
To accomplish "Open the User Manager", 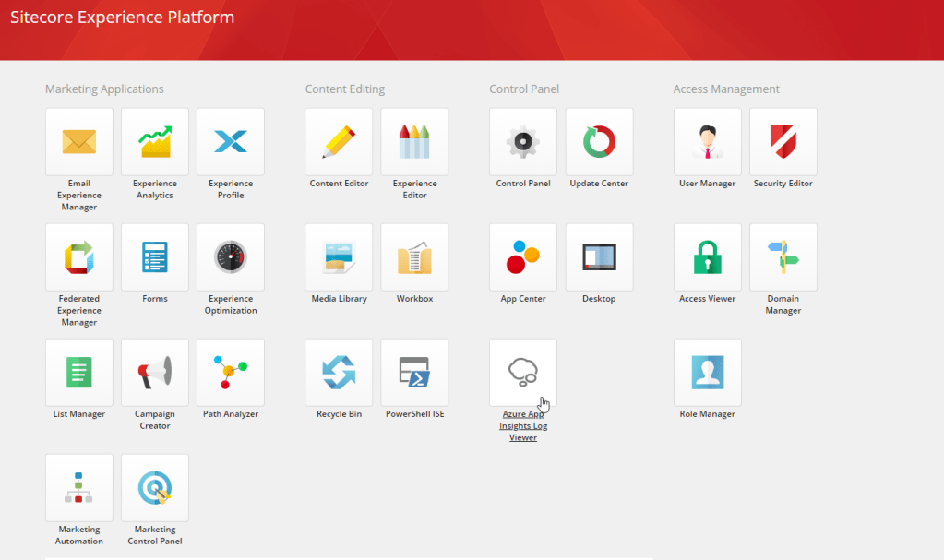I will [x=707, y=141].
